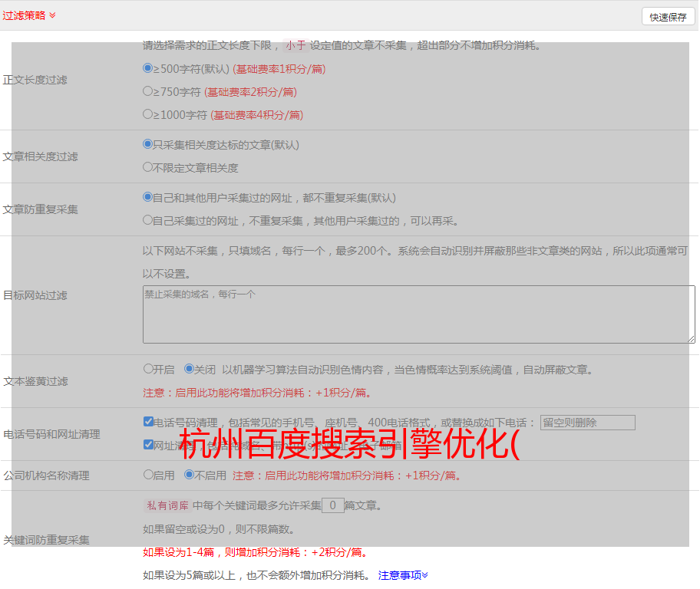Select 自己和其他用户采集过的网址 no-repeat option
The height and width of the screenshot is (589, 700).
(148, 197)
